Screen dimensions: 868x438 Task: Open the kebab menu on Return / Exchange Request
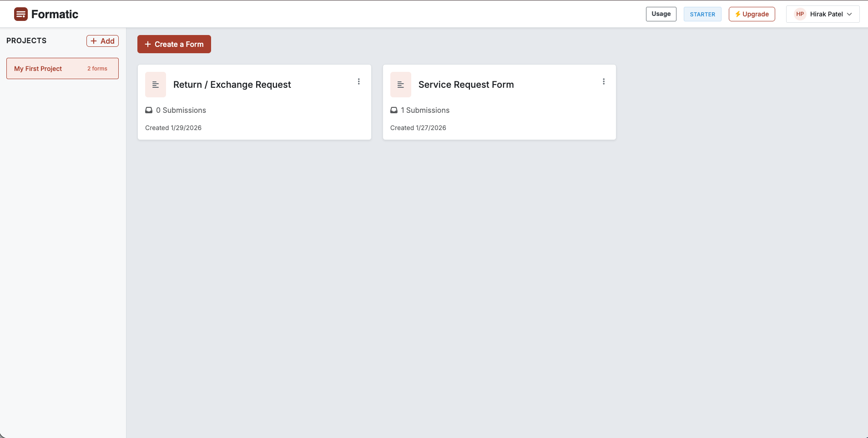tap(359, 81)
